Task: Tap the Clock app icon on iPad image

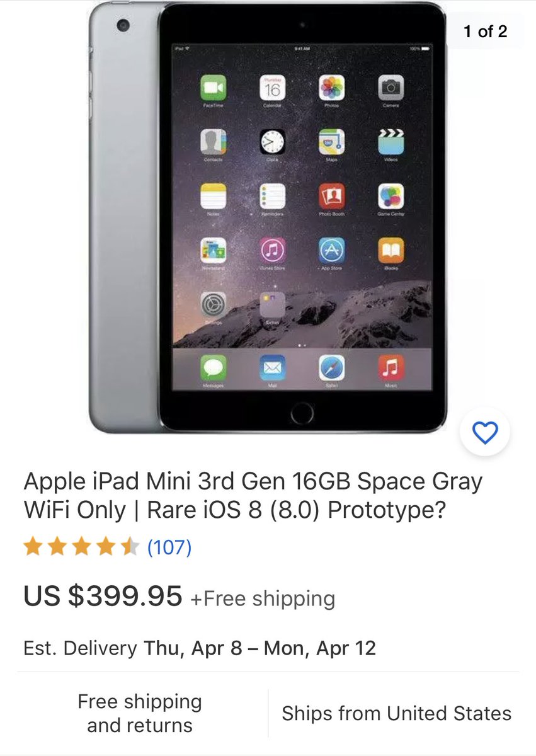Action: (x=272, y=142)
